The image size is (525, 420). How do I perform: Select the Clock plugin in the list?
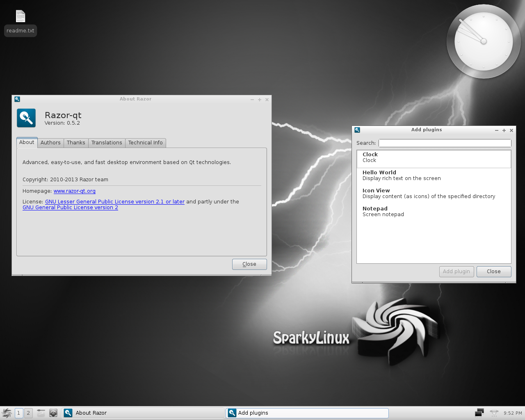(434, 159)
